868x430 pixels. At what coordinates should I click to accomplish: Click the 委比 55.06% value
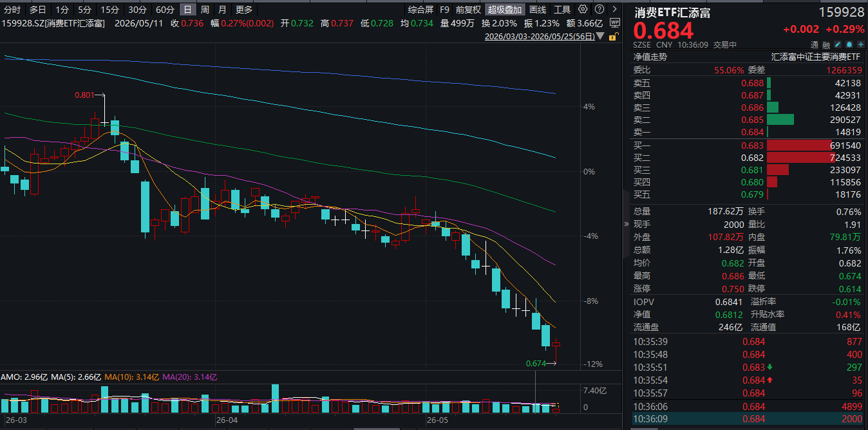tap(729, 70)
